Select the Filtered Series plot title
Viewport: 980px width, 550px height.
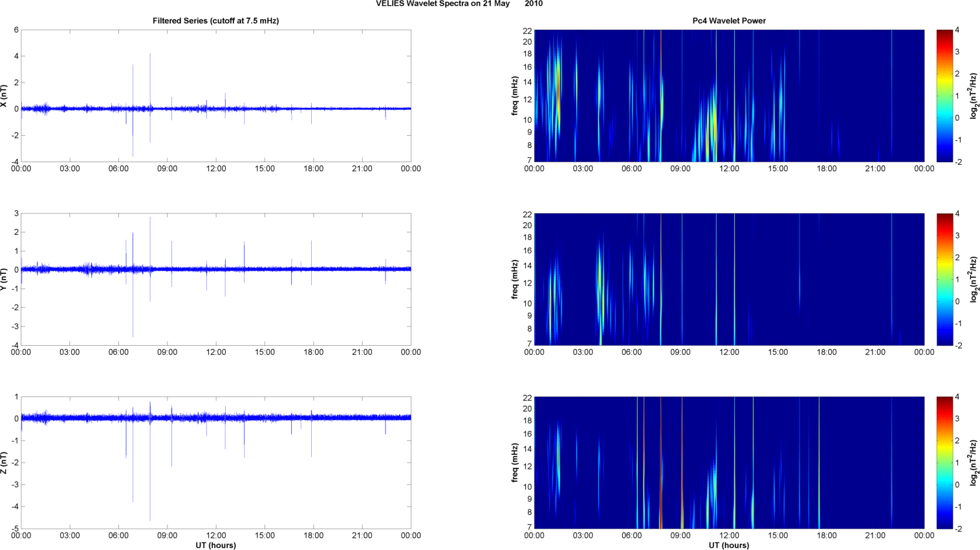pyautogui.click(x=215, y=21)
